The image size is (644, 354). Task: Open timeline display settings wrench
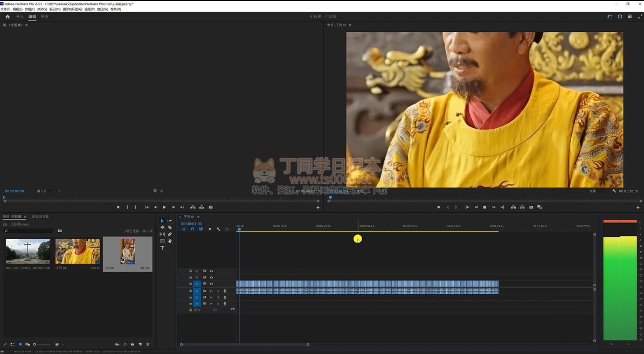[x=218, y=229]
